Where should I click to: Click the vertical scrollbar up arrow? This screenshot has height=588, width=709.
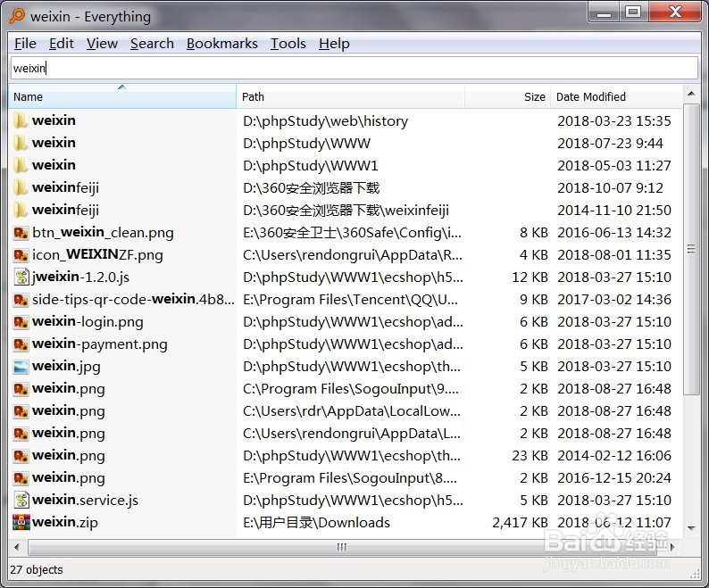click(x=691, y=94)
